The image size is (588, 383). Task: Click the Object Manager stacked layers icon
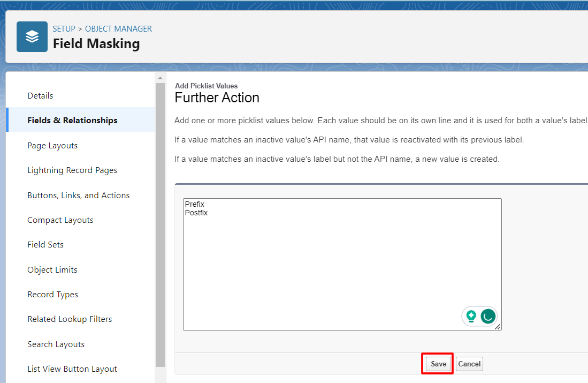(x=32, y=36)
